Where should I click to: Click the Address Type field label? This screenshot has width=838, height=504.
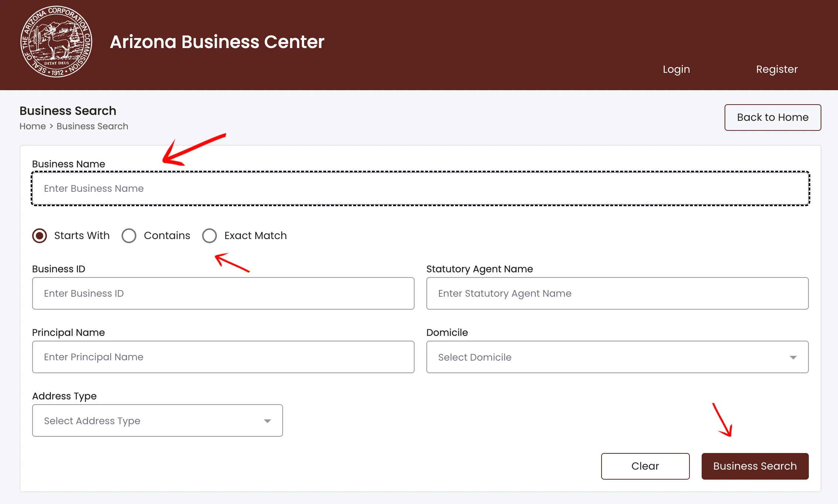[x=64, y=396]
